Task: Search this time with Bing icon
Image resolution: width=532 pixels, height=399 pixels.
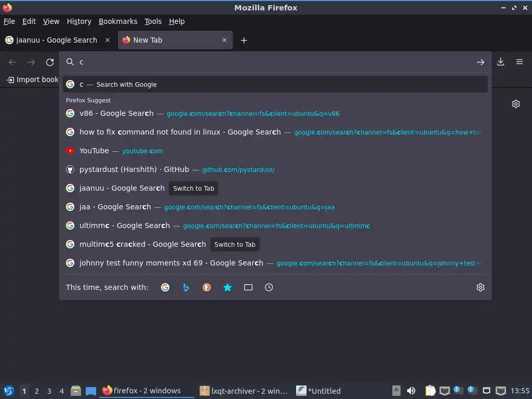Action: point(186,287)
